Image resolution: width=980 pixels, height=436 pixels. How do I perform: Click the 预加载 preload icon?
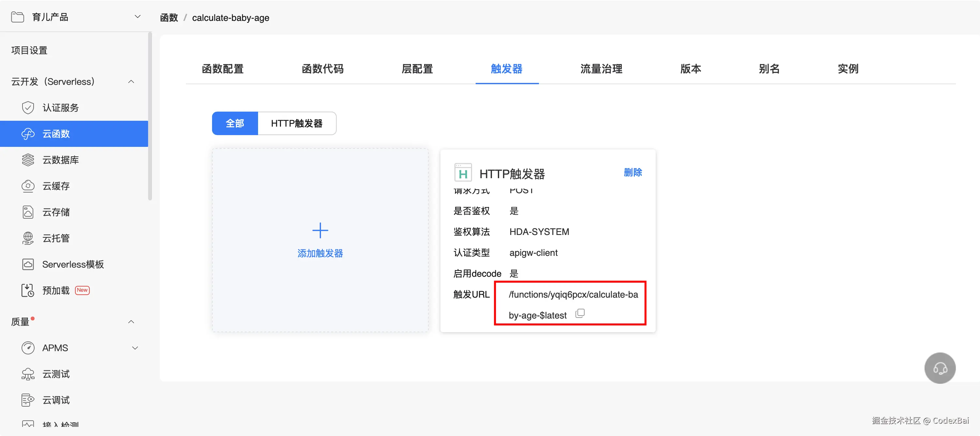(28, 290)
